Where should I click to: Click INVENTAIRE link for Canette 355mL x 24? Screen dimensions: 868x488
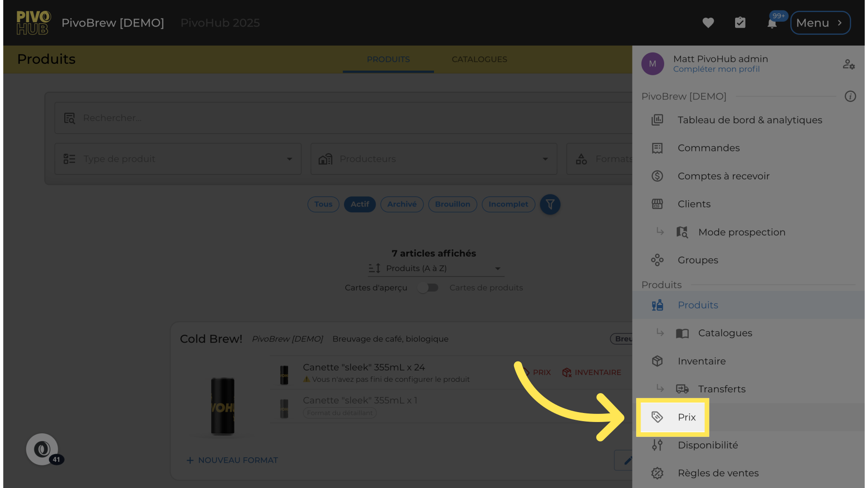click(x=591, y=372)
